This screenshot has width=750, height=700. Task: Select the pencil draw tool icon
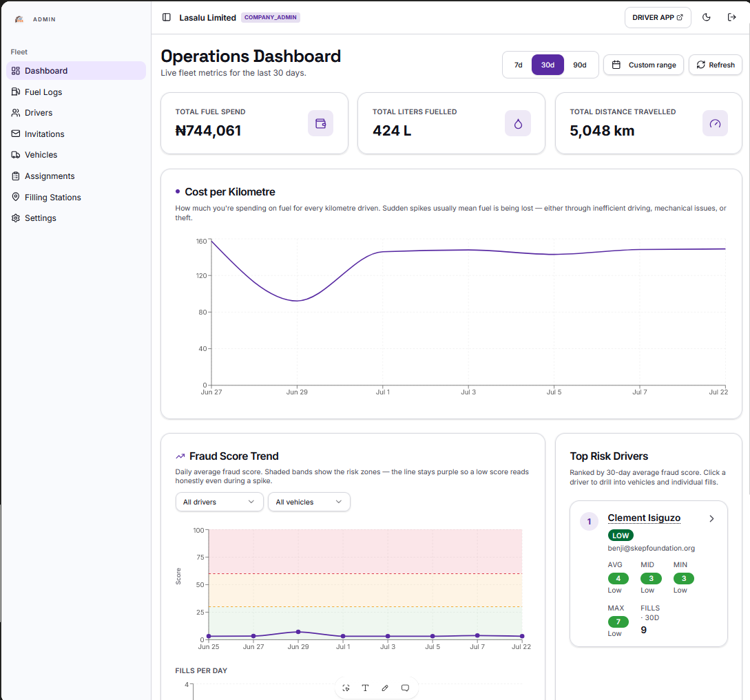click(385, 688)
